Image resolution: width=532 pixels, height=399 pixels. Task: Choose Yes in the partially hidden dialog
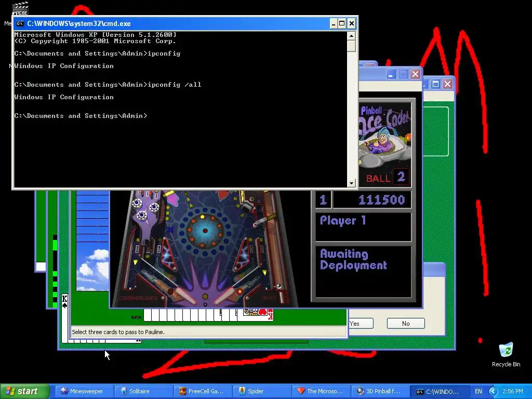click(x=361, y=323)
